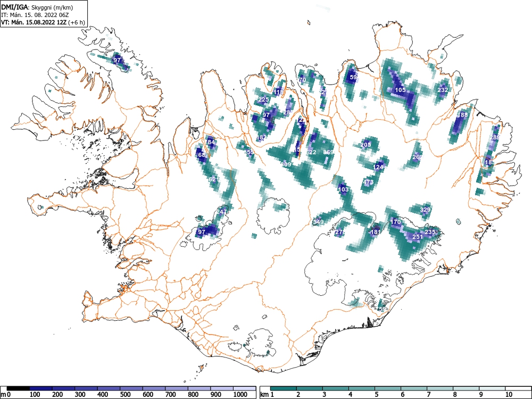Click the 'm' unit label of the legend
This screenshot has width=532, height=399.
[3, 395]
